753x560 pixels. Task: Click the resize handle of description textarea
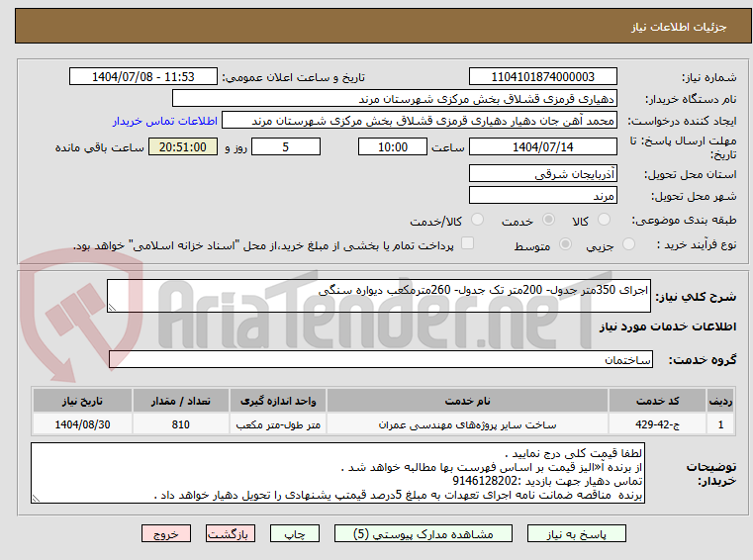pos(112,308)
